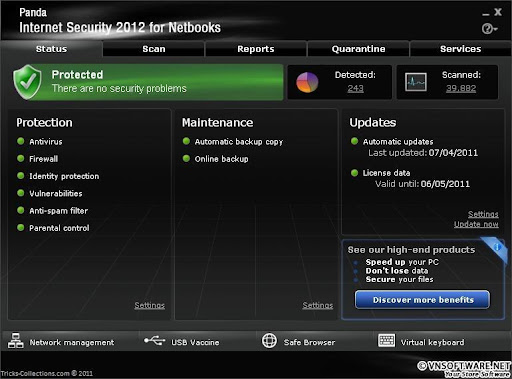Click the Scanned activity monitor icon
The height and width of the screenshot is (379, 512).
[x=416, y=82]
